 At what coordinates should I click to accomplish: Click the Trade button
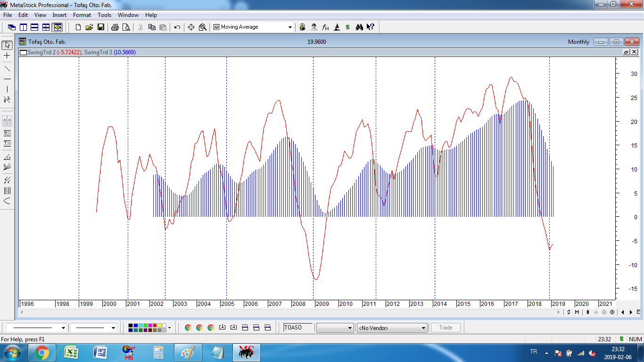pos(446,328)
